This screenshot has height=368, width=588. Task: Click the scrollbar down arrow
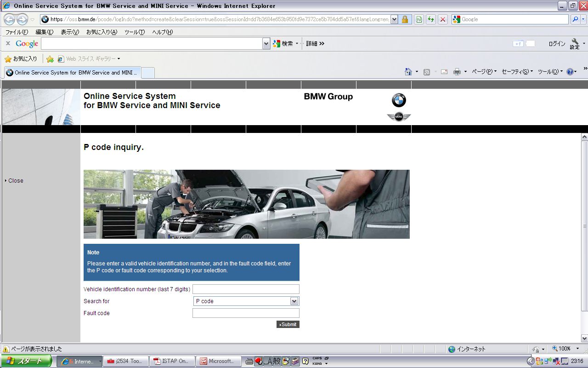584,338
